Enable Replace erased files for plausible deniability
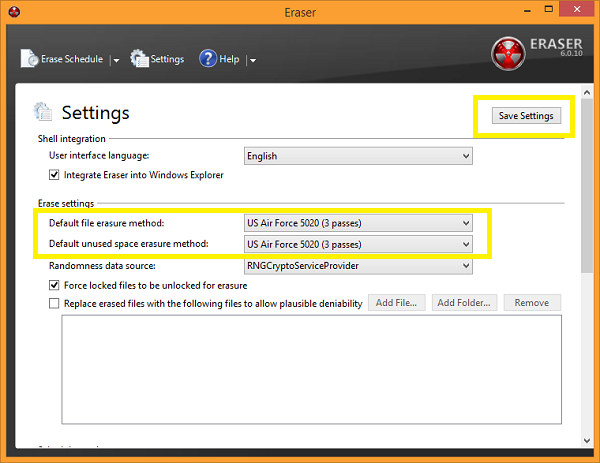The width and height of the screenshot is (600, 463). pos(54,303)
